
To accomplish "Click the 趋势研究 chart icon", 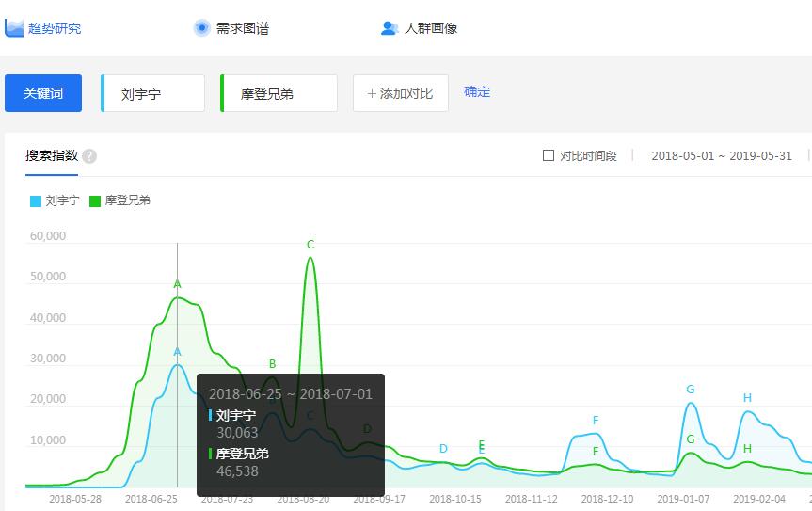I will click(14, 27).
